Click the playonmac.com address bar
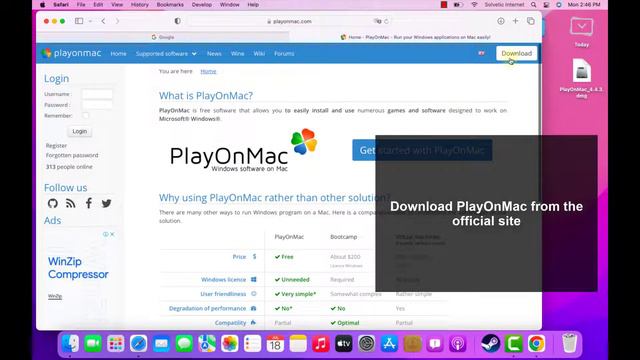Image resolution: width=640 pixels, height=360 pixels. point(289,21)
